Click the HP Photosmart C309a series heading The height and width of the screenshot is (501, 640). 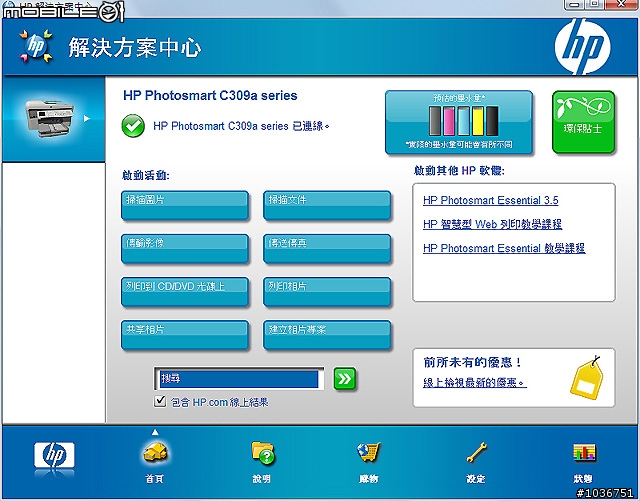[x=210, y=96]
